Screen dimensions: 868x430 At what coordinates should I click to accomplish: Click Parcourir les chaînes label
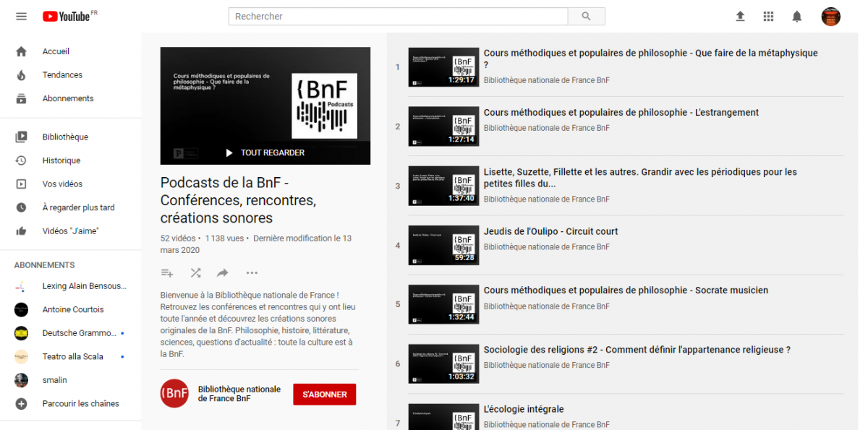tap(81, 403)
